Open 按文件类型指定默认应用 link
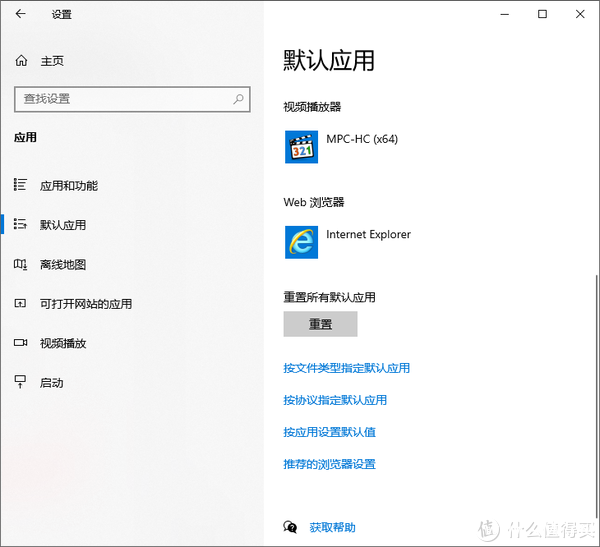The image size is (600, 547). (x=346, y=368)
